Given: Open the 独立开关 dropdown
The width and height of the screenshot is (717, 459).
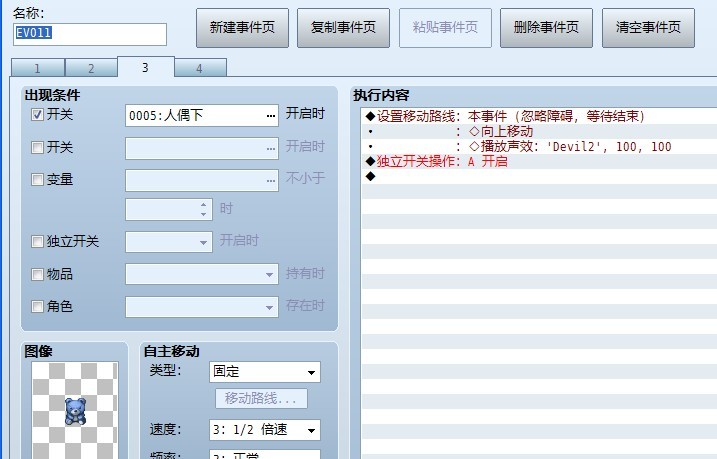Looking at the screenshot, I should [x=203, y=242].
